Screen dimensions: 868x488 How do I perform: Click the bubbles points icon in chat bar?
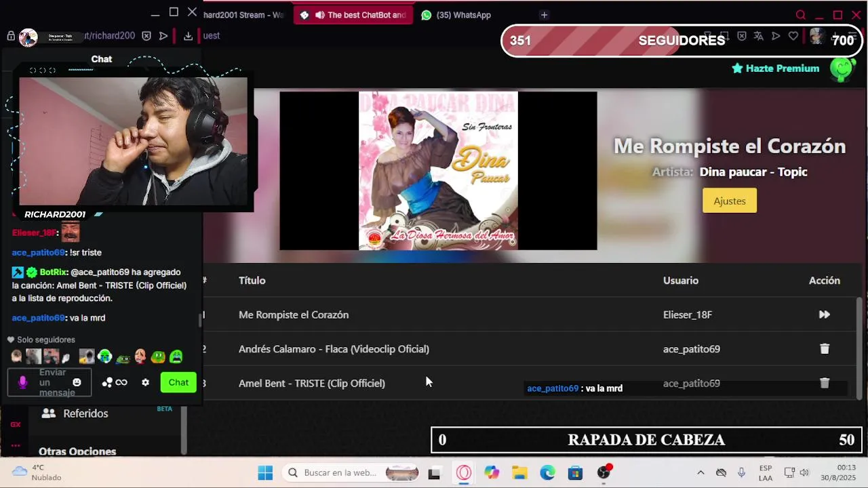[107, 382]
